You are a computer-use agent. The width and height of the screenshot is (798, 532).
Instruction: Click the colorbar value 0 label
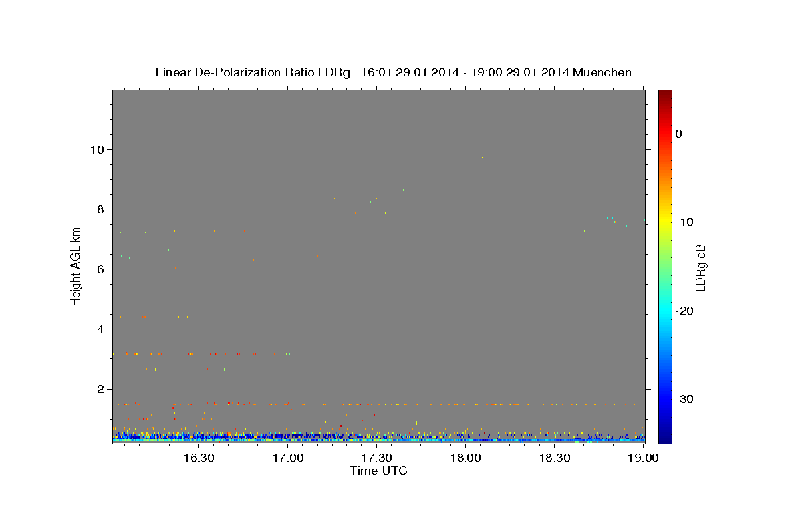[678, 134]
